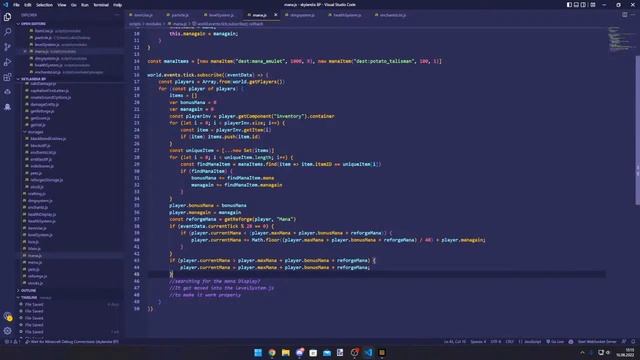Open the Extensions view
The image size is (640, 360).
pos(7,77)
